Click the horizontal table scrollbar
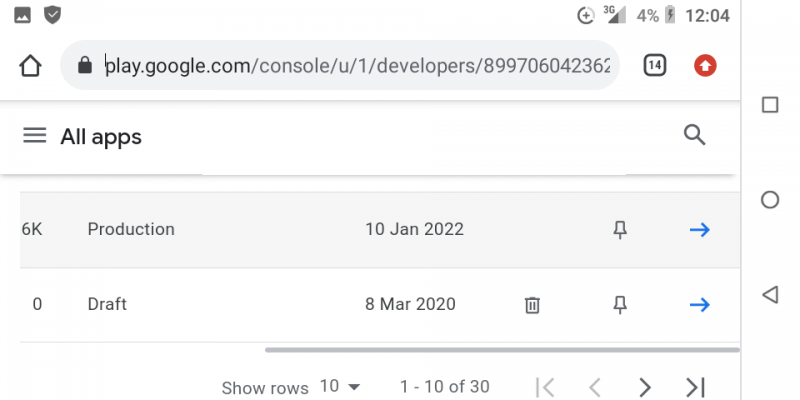The image size is (800, 400). coord(502,350)
